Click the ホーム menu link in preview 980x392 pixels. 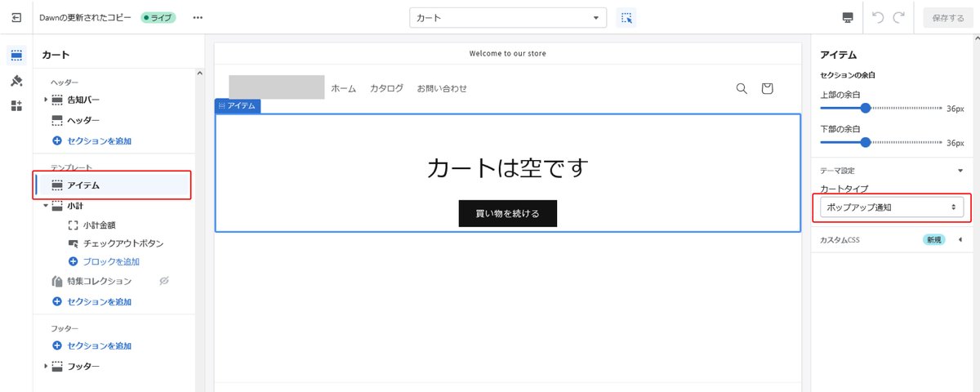343,88
